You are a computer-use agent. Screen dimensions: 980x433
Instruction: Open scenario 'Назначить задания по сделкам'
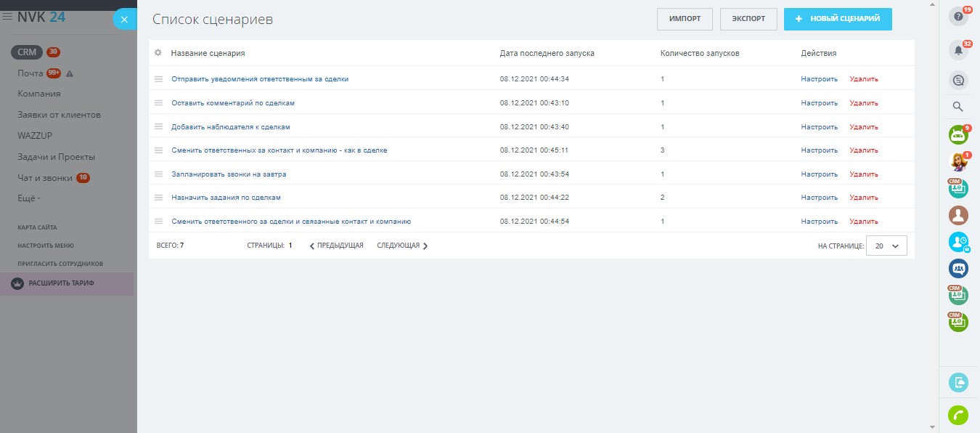click(226, 198)
